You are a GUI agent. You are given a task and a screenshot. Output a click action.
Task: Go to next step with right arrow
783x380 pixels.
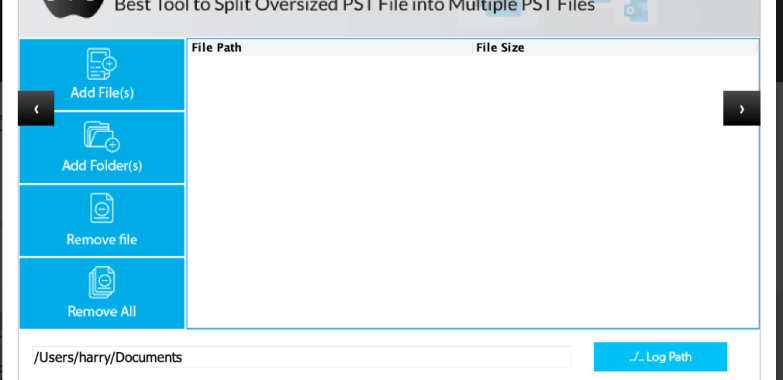pyautogui.click(x=742, y=108)
